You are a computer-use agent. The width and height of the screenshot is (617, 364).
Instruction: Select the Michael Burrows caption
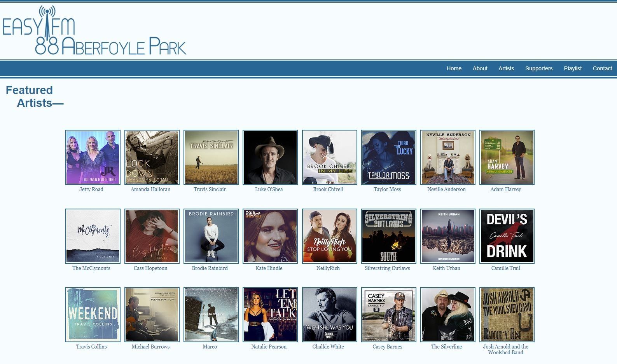150,347
